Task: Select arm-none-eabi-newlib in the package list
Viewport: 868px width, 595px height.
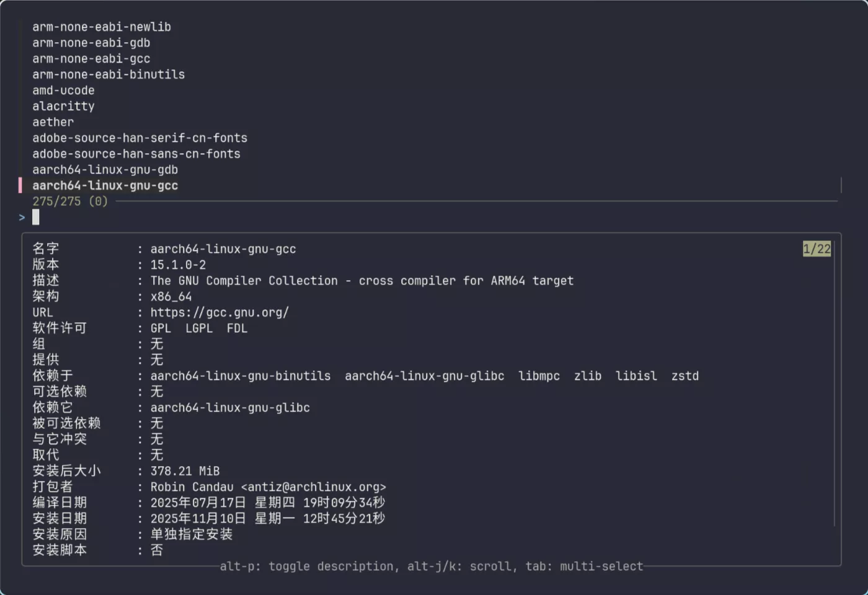Action: [x=101, y=27]
